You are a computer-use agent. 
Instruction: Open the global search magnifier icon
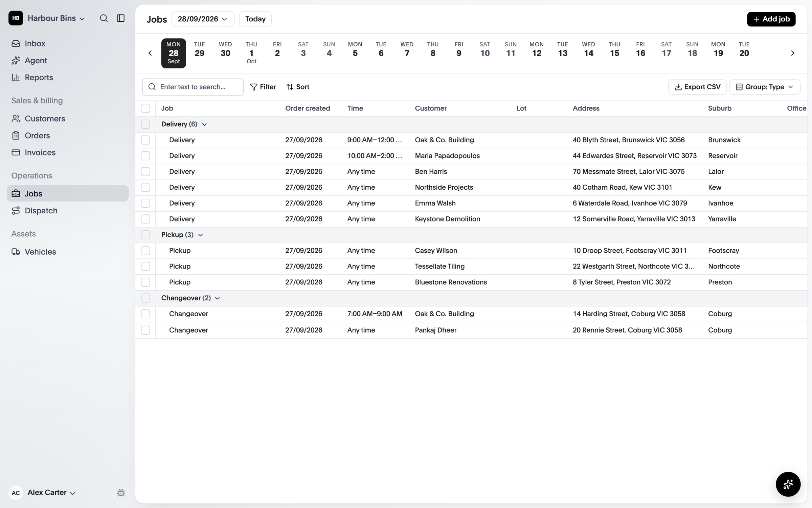pyautogui.click(x=104, y=18)
